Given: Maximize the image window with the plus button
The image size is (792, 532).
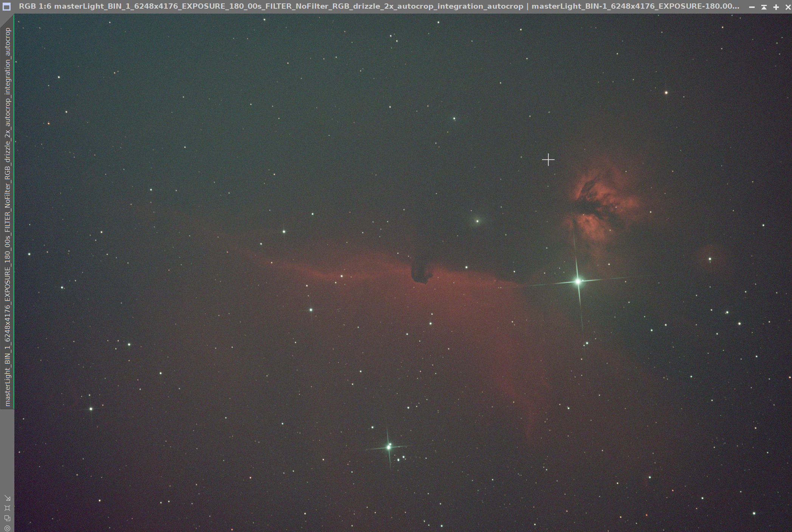Looking at the screenshot, I should tap(776, 7).
